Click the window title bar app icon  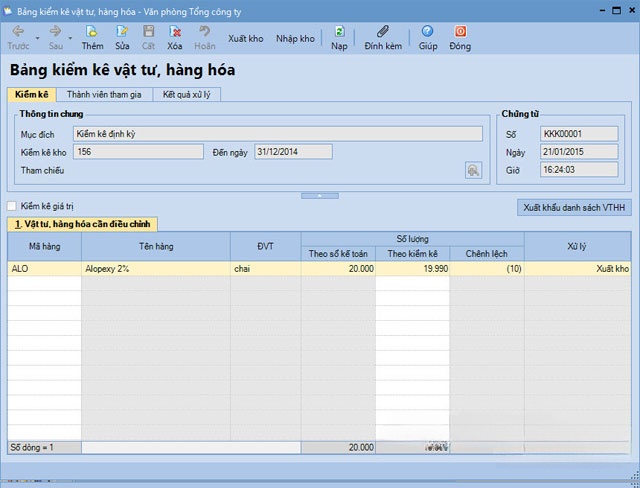[x=8, y=11]
